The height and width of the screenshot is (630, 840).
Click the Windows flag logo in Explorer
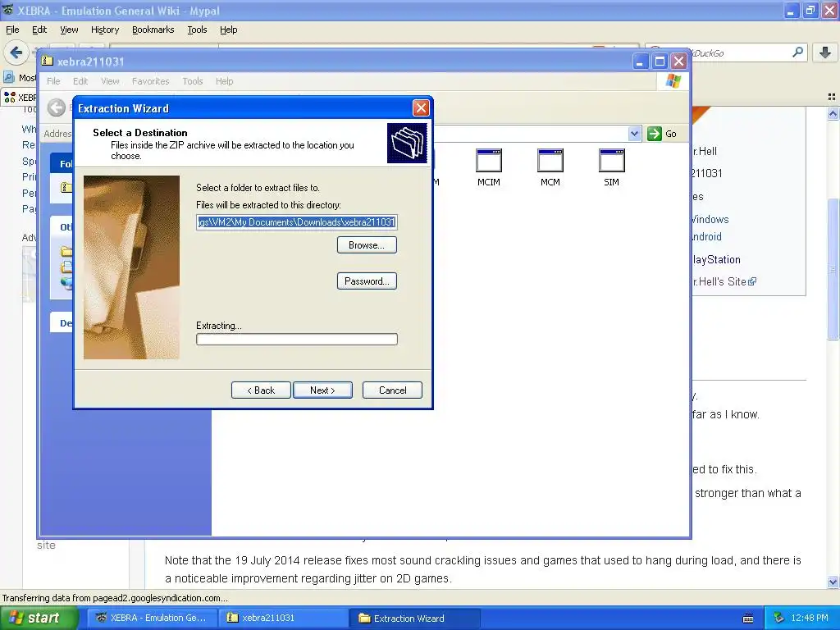point(673,81)
